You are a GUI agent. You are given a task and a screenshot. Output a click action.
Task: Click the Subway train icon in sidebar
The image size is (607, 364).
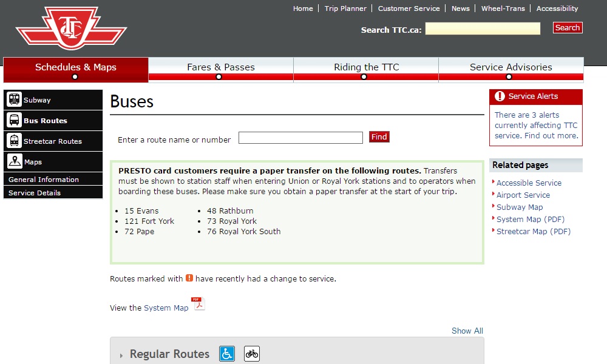[14, 99]
